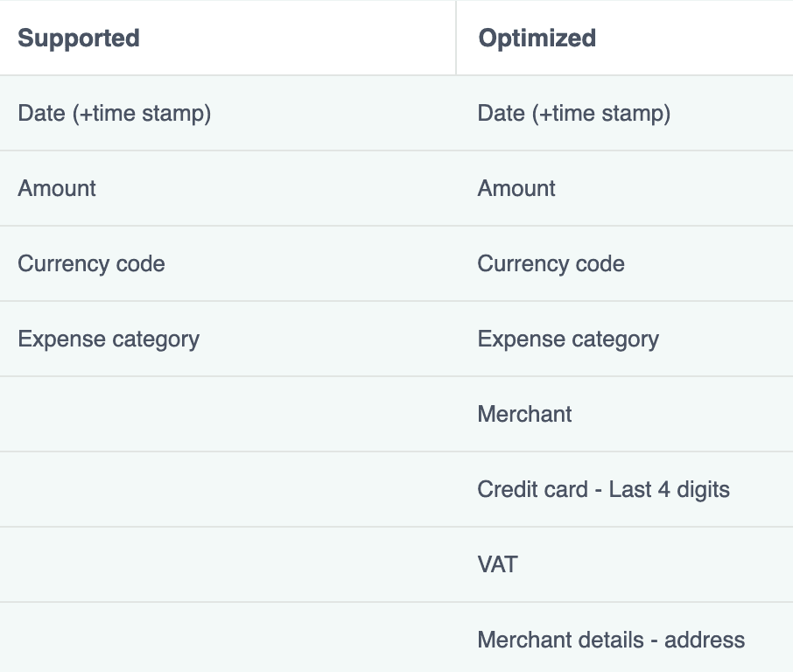Screen dimensions: 793x672
Task: Click border line below the Supported header
Action: tap(228, 75)
